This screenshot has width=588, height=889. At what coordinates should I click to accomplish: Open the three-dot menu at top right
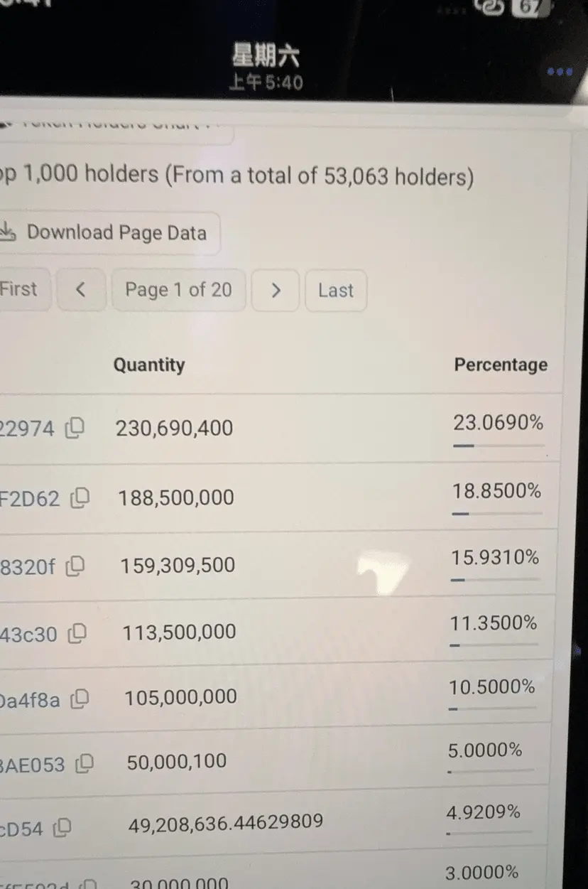(560, 72)
